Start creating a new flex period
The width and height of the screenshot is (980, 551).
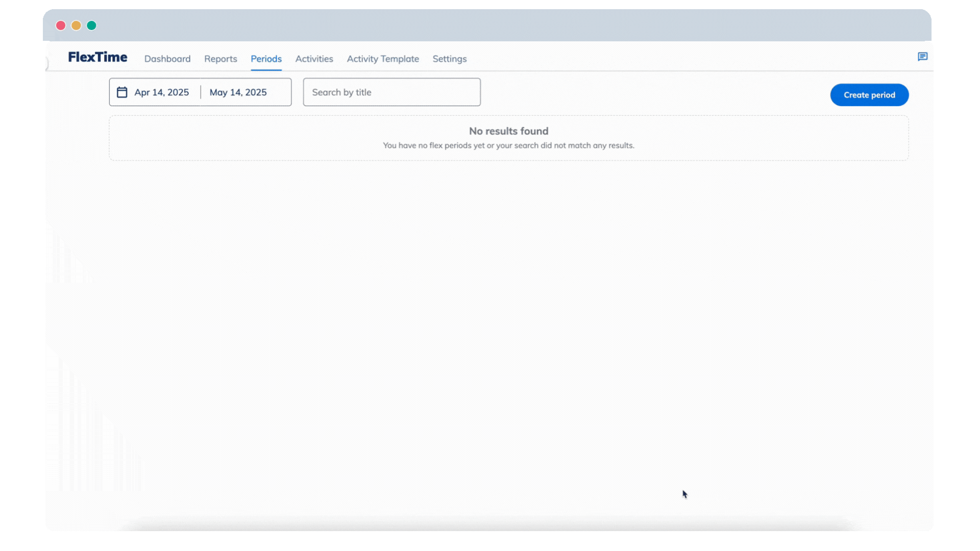click(x=869, y=94)
